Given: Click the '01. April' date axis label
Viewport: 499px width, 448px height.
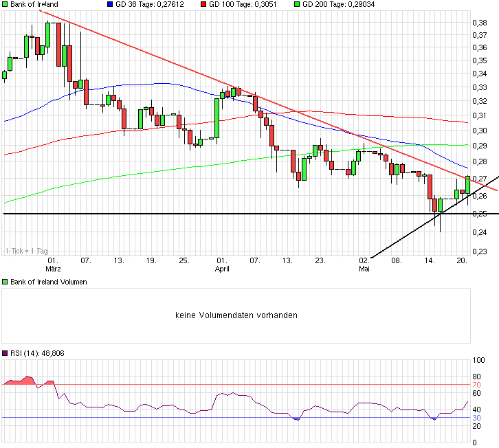Looking at the screenshot, I should click(222, 265).
